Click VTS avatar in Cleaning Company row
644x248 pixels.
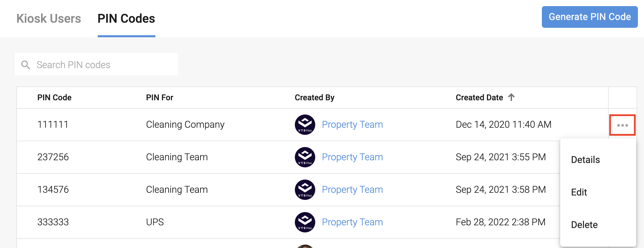(x=305, y=125)
